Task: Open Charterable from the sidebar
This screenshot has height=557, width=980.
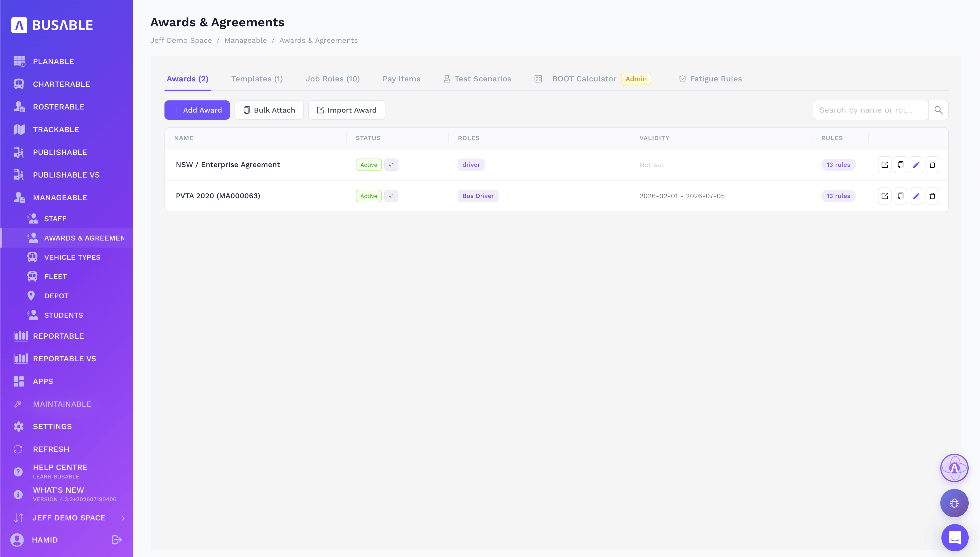Action: click(61, 84)
